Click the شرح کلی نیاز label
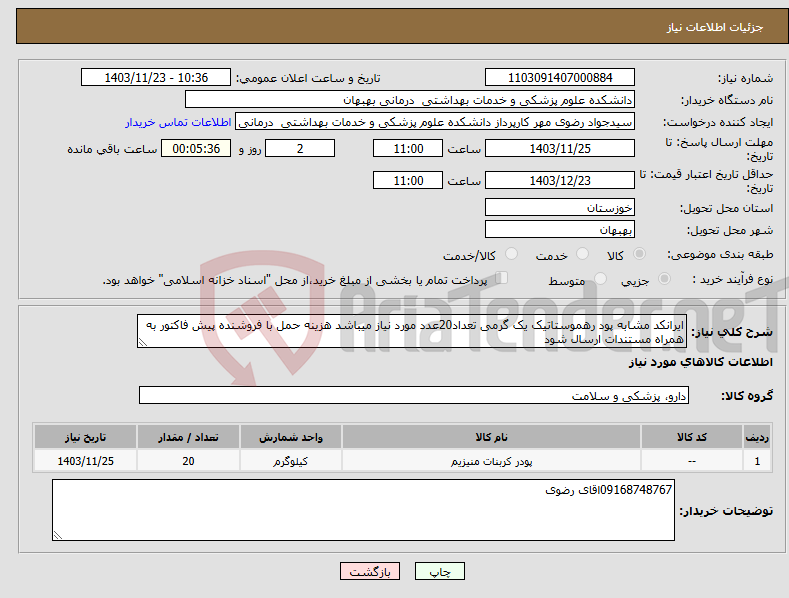 (732, 332)
